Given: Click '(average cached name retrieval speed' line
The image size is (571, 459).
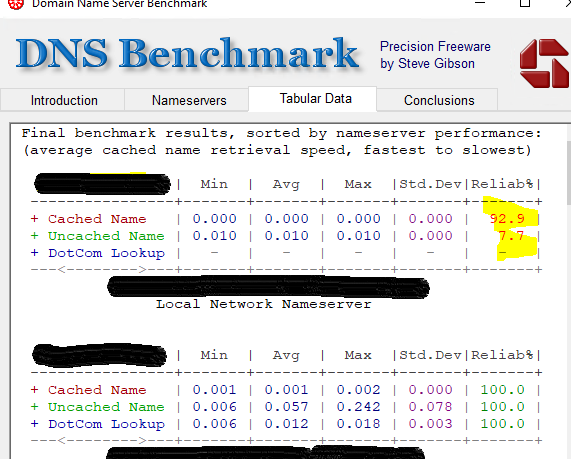Looking at the screenshot, I should coord(277,150).
